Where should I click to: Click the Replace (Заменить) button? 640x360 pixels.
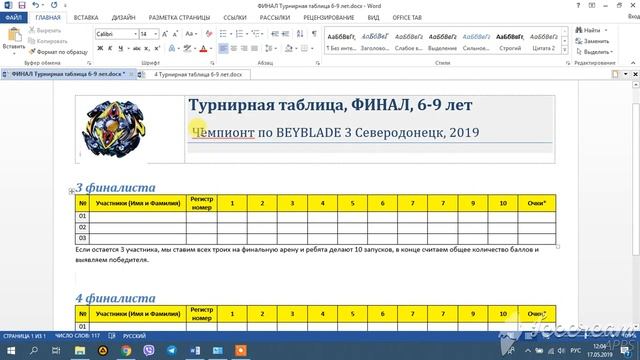592,41
